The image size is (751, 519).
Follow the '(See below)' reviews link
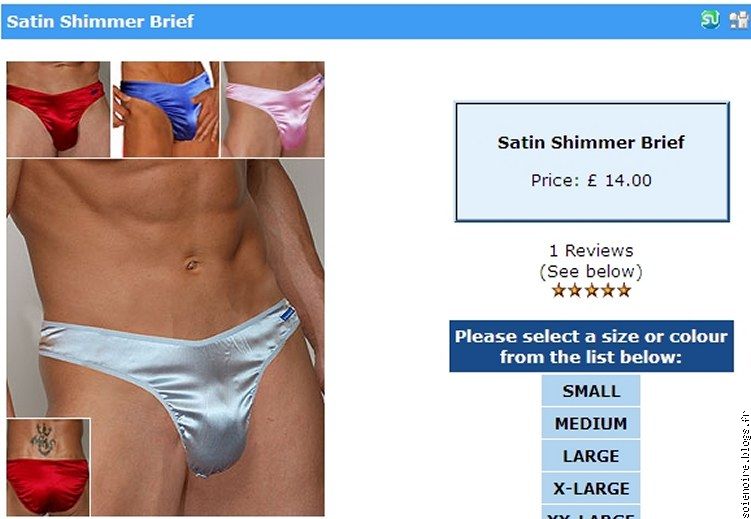pos(591,271)
